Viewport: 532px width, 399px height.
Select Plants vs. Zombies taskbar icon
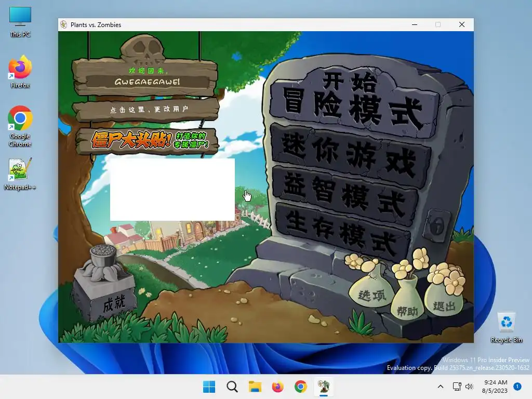(324, 387)
